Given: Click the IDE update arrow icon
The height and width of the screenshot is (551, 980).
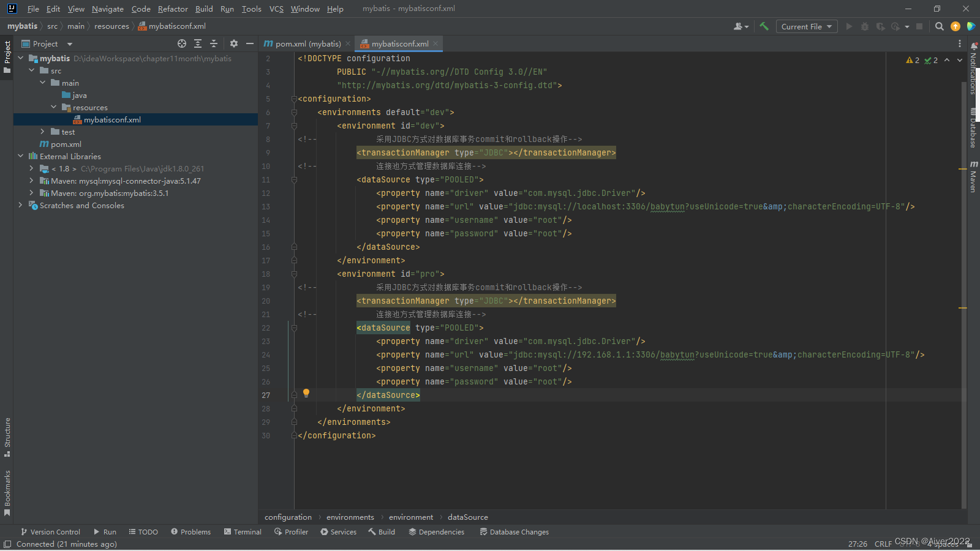Looking at the screenshot, I should tap(955, 26).
